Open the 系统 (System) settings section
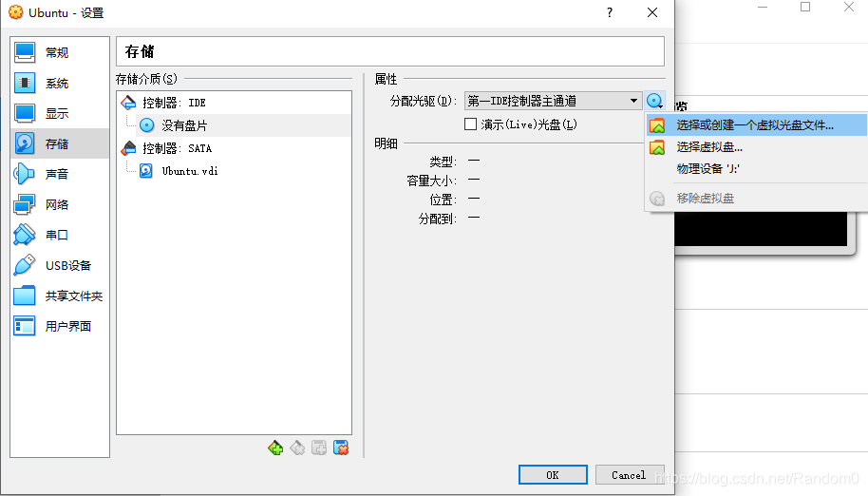 pos(59,83)
